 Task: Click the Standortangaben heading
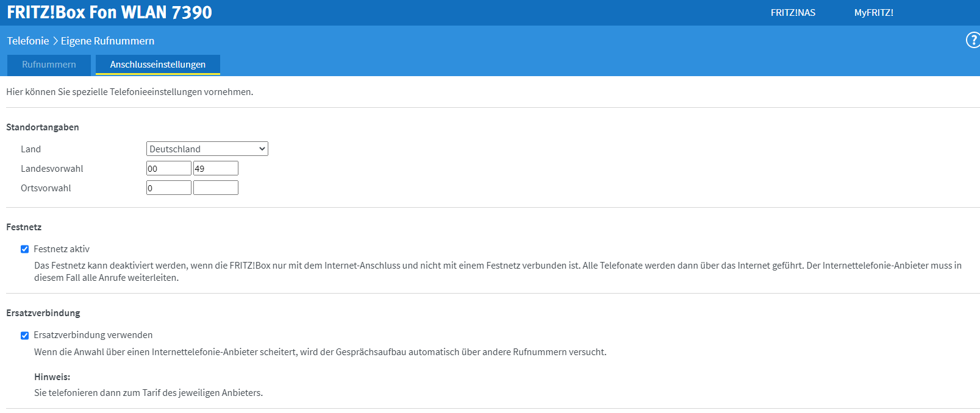click(43, 127)
